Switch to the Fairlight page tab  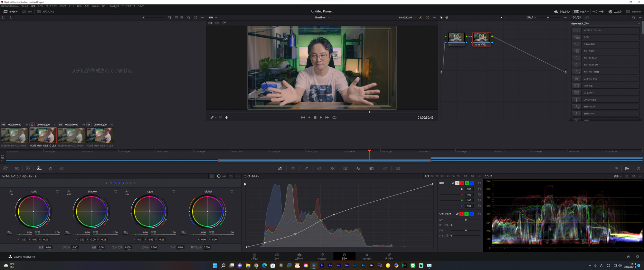[367, 256]
